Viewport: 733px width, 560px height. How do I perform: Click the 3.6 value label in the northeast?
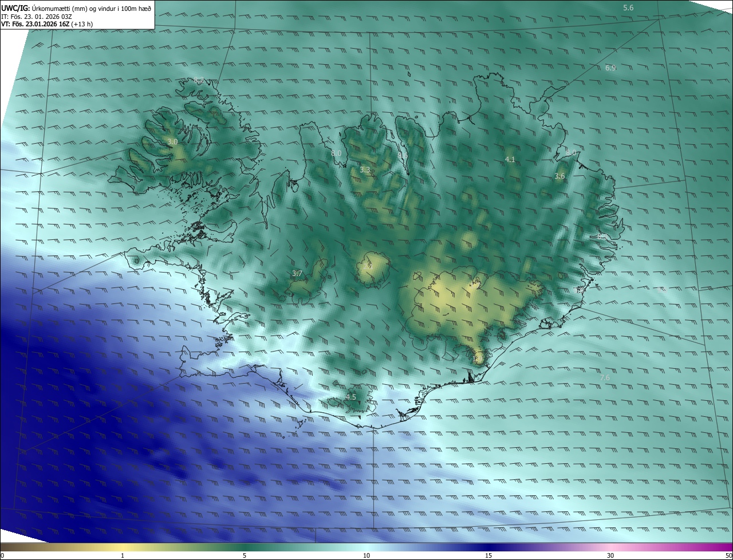559,176
